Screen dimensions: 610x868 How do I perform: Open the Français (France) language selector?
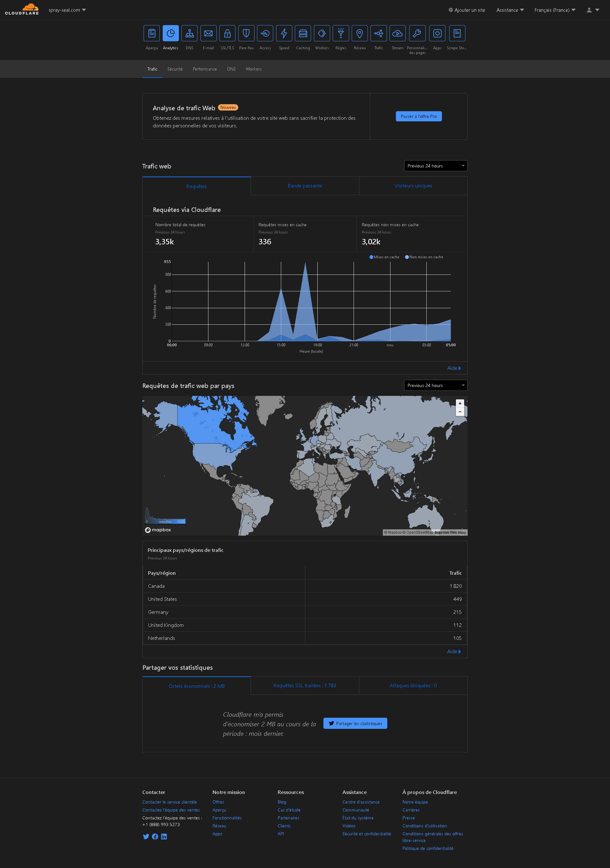pos(555,10)
